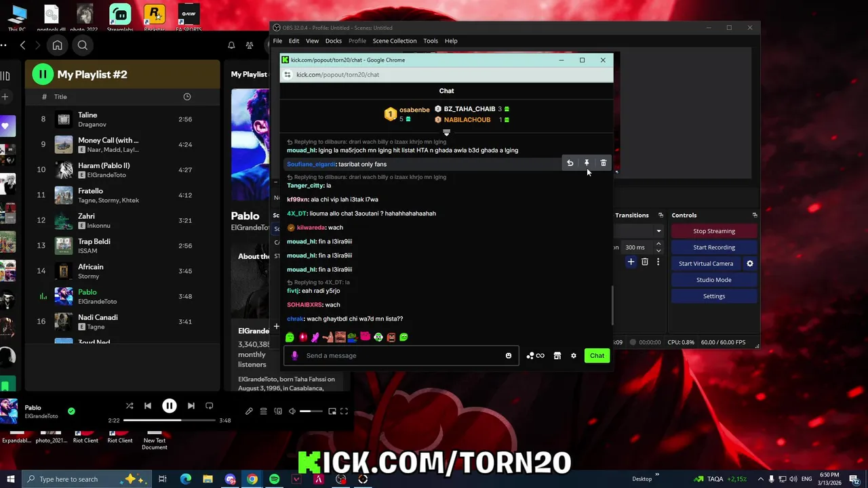Skip to previous track in Spotify
The image size is (868, 488).
coord(148,406)
